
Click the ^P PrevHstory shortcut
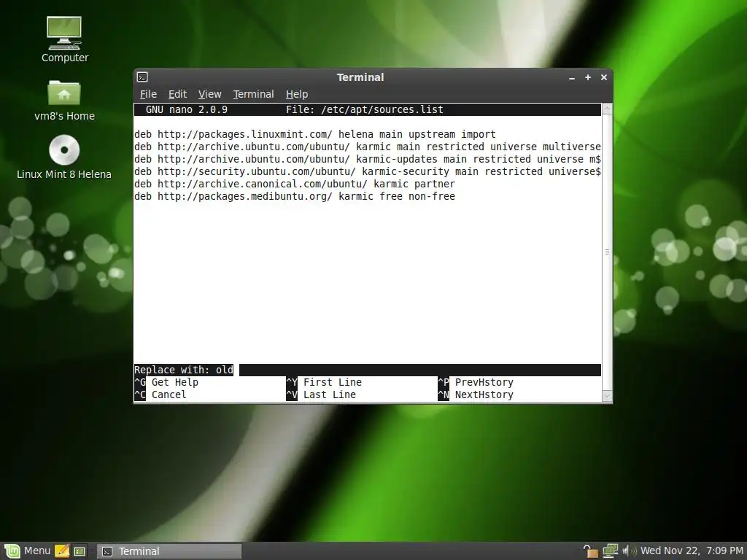click(476, 382)
